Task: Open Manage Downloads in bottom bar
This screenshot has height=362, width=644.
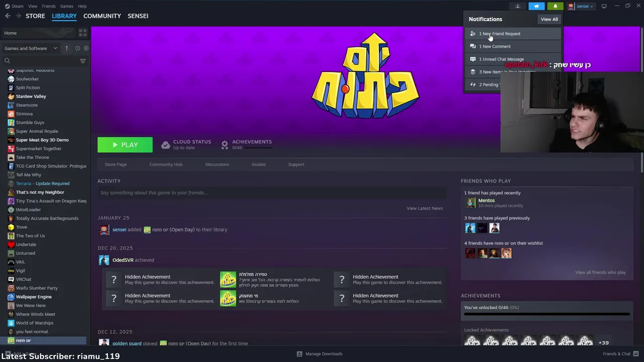Action: (x=319, y=353)
